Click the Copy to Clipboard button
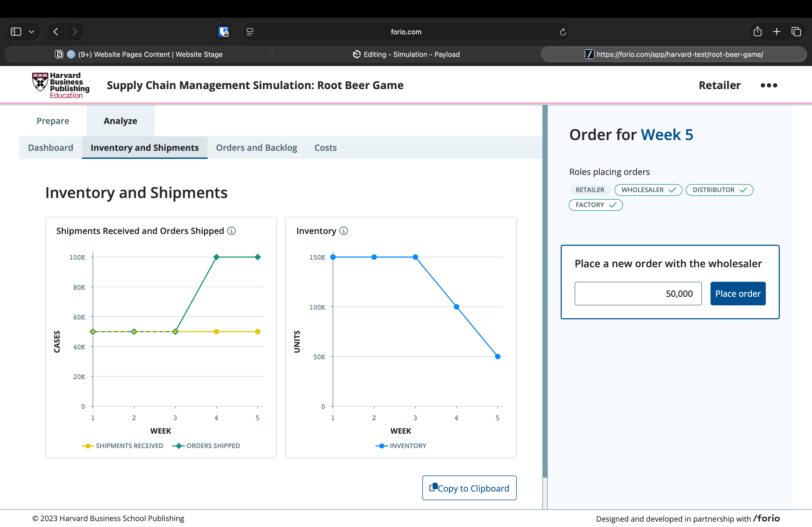Image resolution: width=812 pixels, height=527 pixels. click(x=469, y=488)
